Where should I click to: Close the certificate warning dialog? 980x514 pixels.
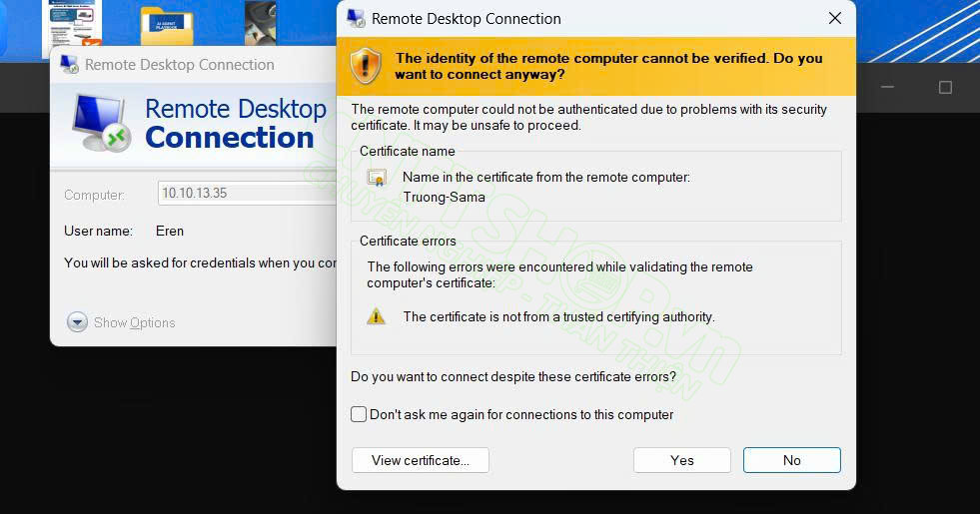click(835, 18)
